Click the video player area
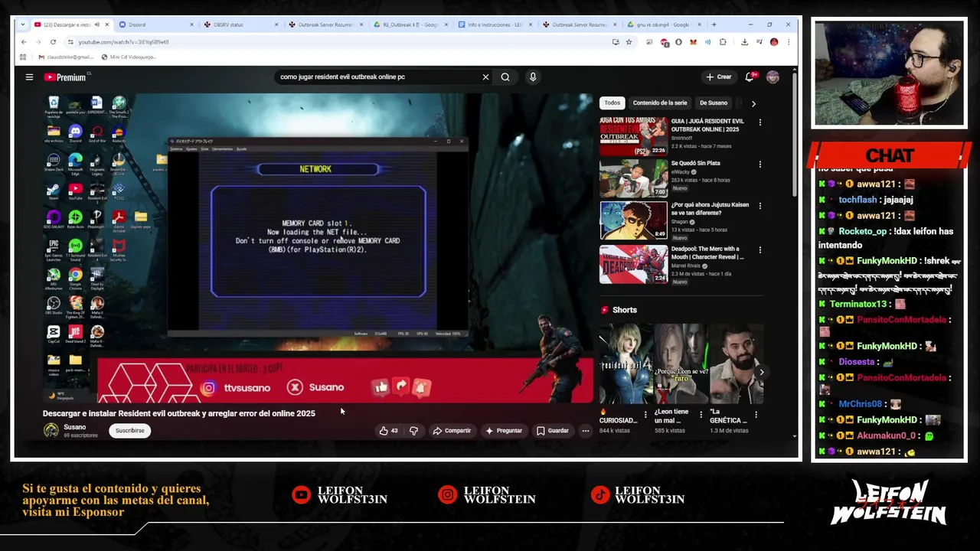This screenshot has height=551, width=980. [x=318, y=249]
